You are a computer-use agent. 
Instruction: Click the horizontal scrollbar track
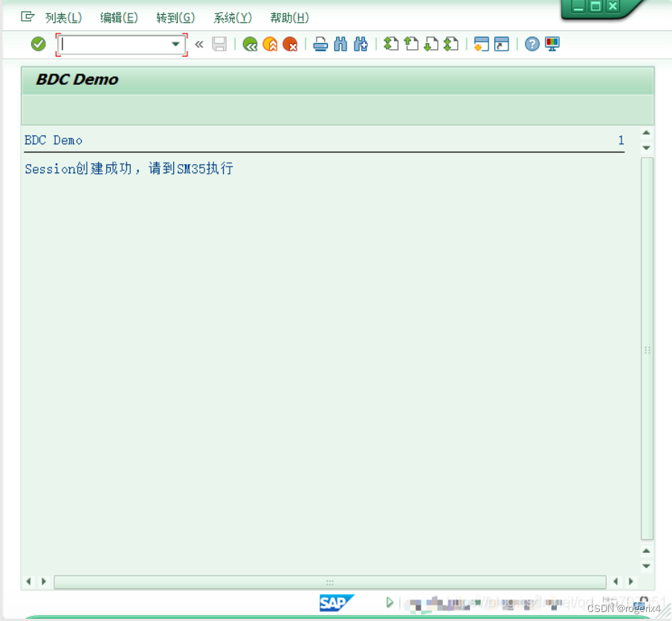click(330, 582)
